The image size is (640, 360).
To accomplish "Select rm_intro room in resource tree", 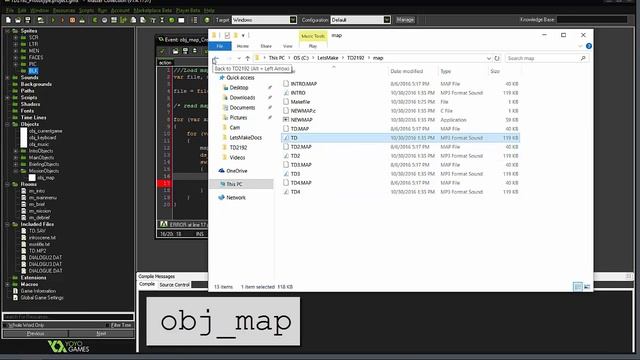I will (37, 191).
